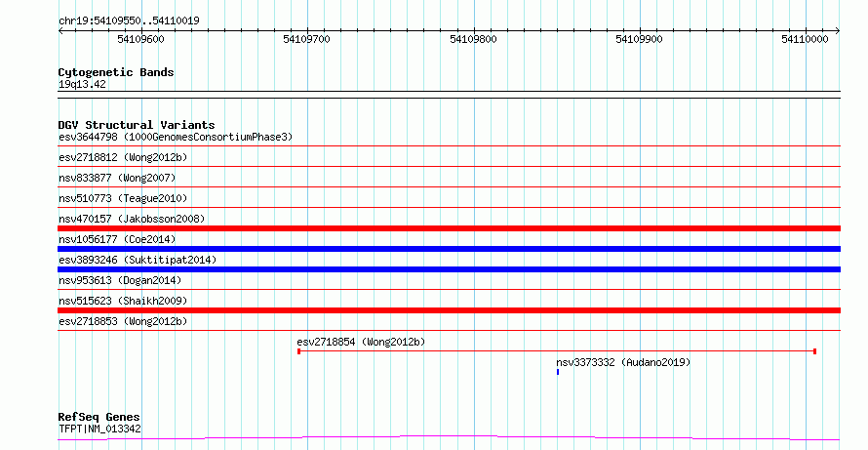Click the thick red bar under nsv470157

coord(449,228)
